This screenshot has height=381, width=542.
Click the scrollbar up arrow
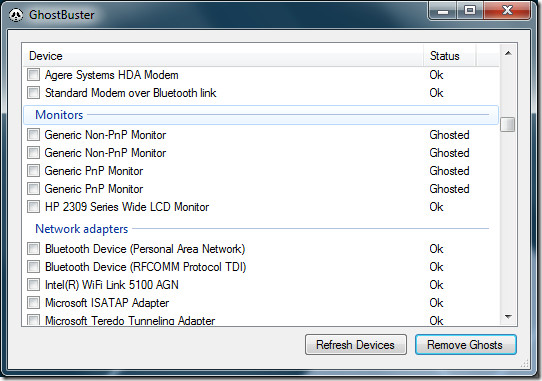(508, 53)
